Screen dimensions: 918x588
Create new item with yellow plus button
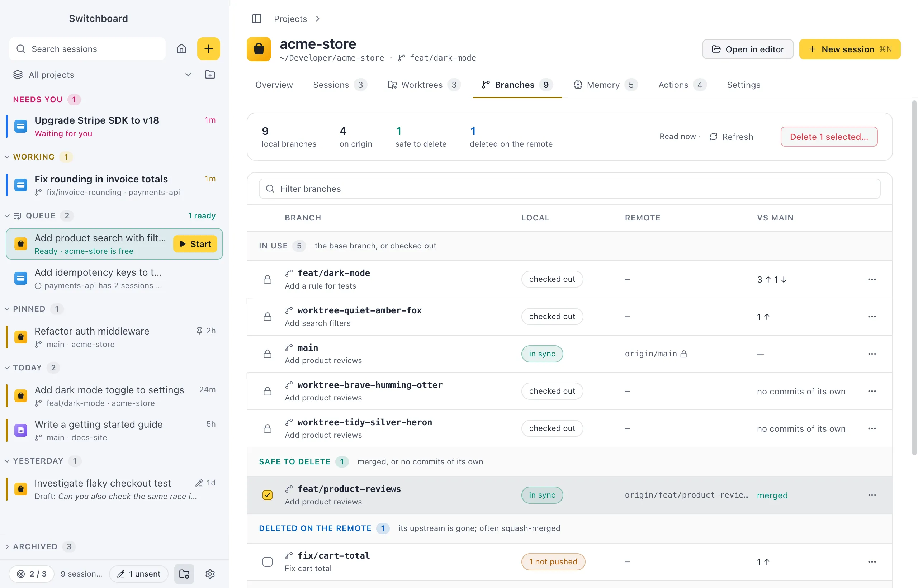(x=208, y=49)
